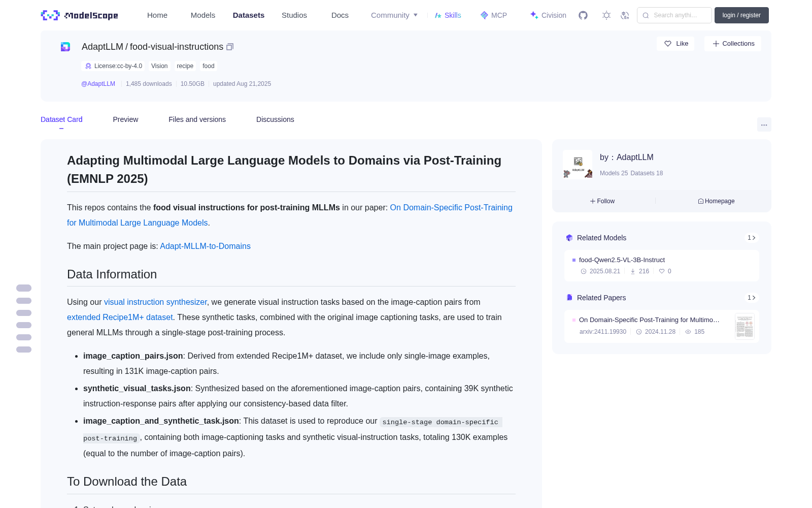
Task: Open the related paper thumbnail preview
Action: pyautogui.click(x=745, y=326)
